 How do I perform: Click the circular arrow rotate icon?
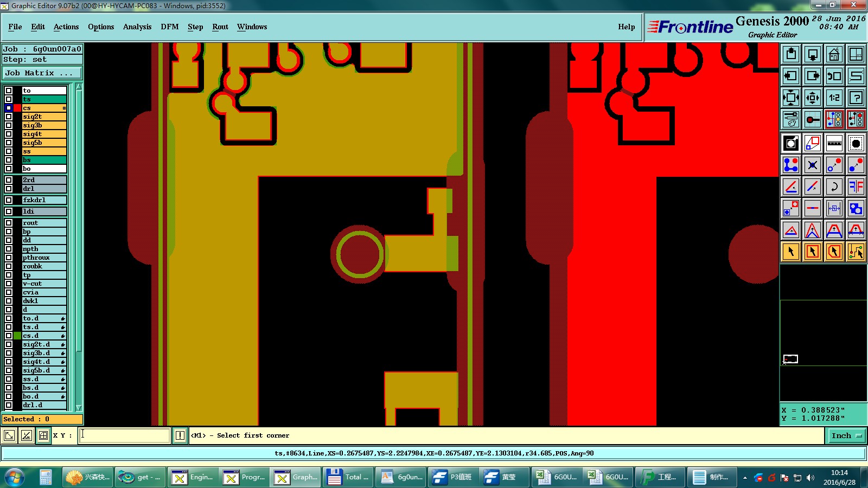(834, 187)
